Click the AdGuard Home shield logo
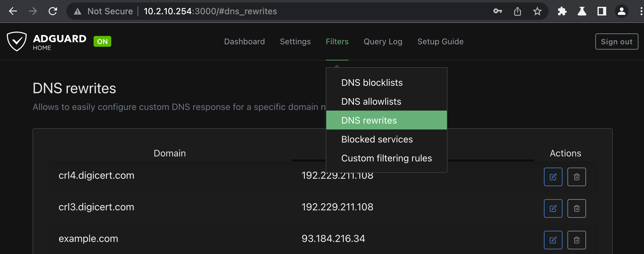Screen dimensions: 644x254 click(17, 42)
